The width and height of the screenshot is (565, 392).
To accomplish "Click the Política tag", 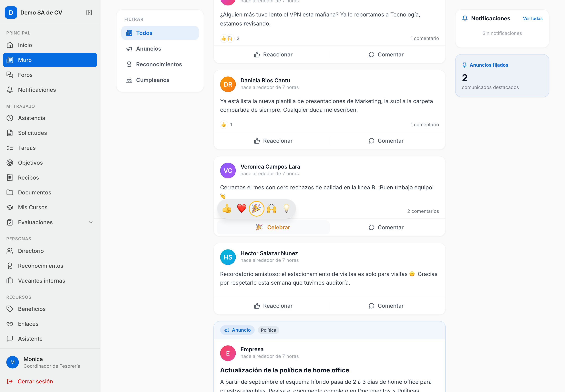I will (x=269, y=330).
